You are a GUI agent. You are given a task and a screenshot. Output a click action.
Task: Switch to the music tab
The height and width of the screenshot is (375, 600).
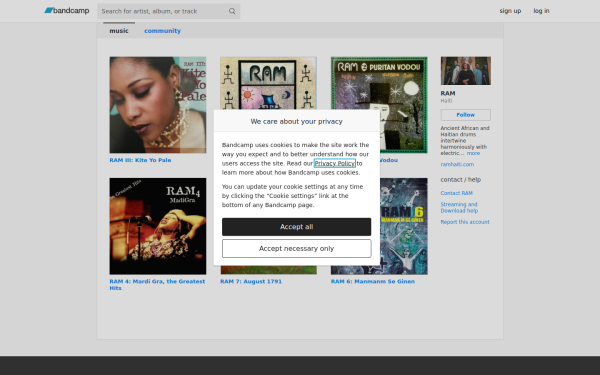[x=119, y=31]
